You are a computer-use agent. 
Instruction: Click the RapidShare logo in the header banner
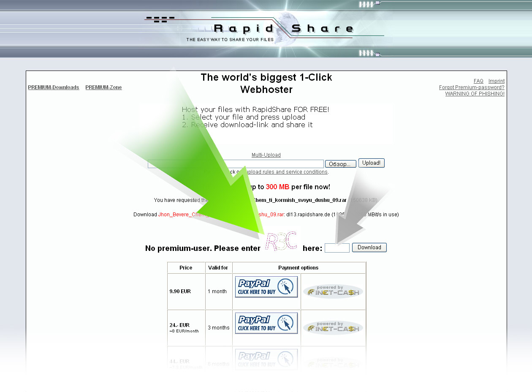(283, 29)
